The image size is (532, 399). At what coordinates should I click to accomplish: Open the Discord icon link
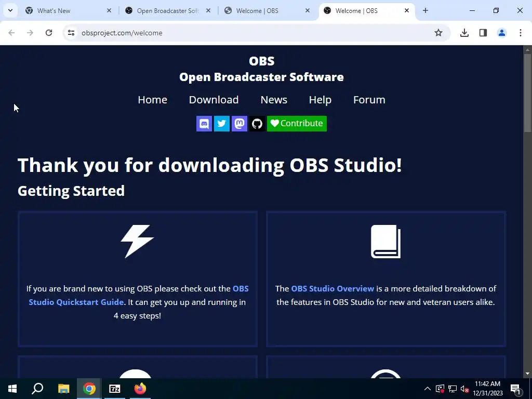[x=204, y=124]
